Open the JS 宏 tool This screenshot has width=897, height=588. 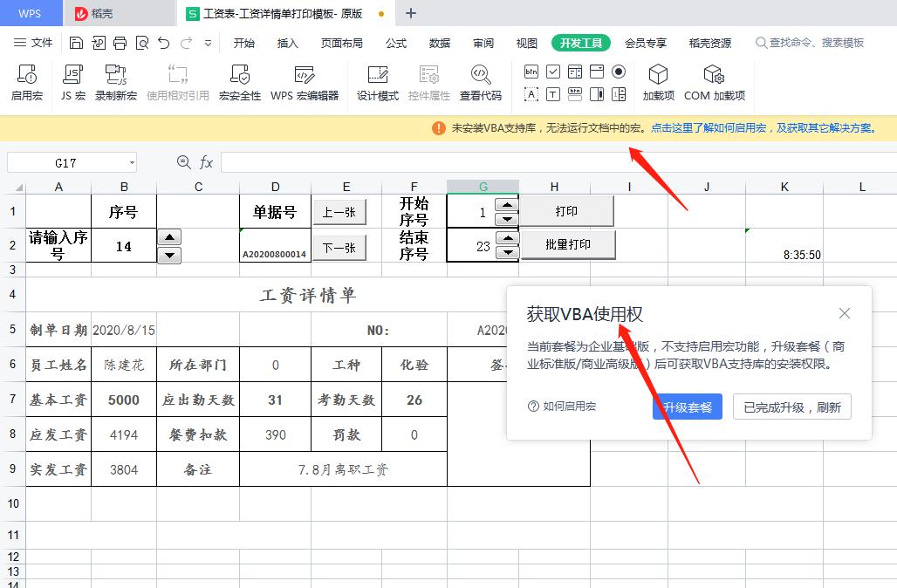(72, 82)
